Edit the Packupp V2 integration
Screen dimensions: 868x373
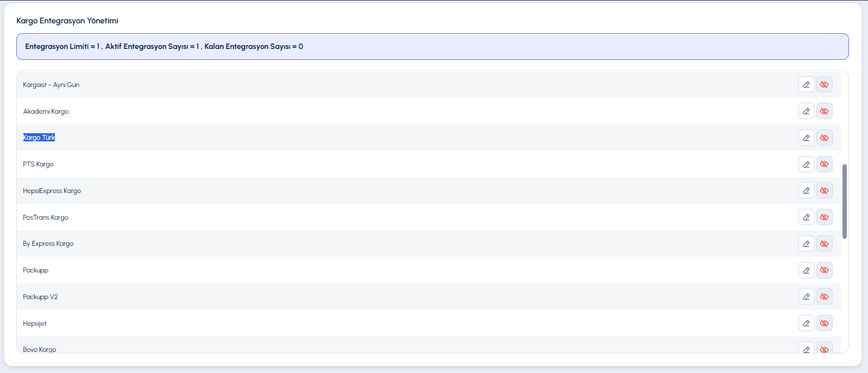pos(806,296)
